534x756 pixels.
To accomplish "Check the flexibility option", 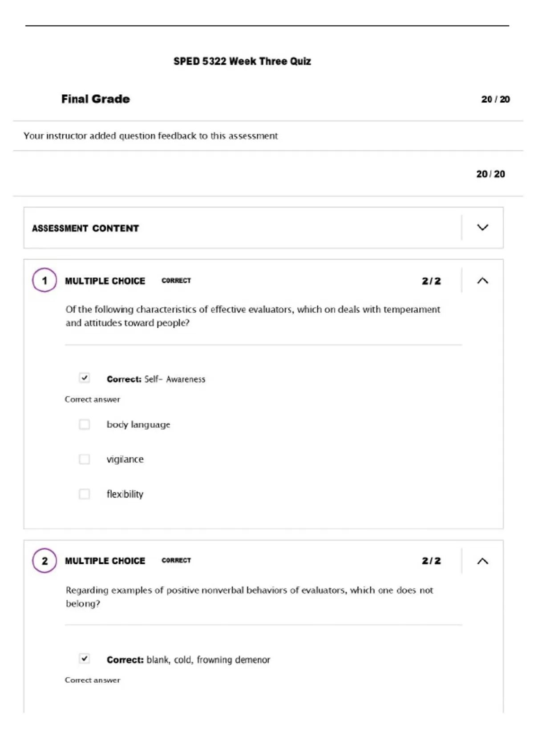I will click(84, 494).
